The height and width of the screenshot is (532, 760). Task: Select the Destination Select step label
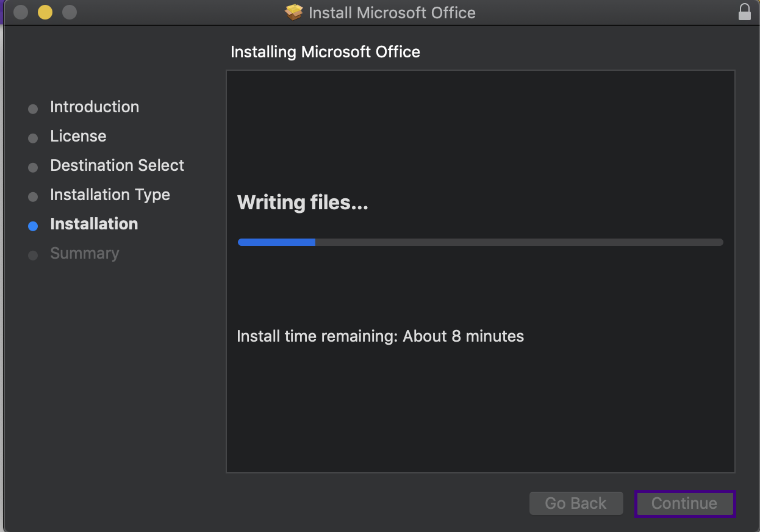point(117,165)
